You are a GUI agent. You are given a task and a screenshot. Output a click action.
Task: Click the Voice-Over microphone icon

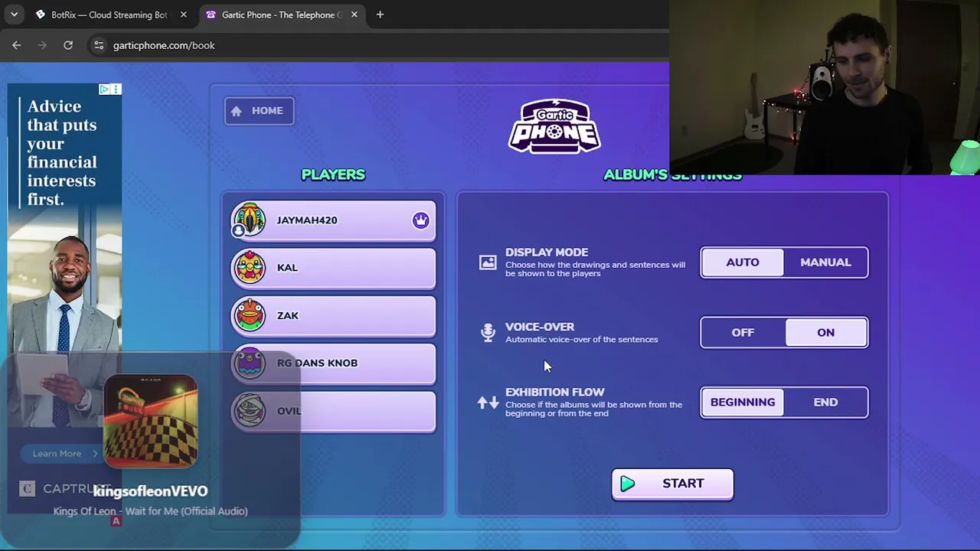(x=488, y=332)
